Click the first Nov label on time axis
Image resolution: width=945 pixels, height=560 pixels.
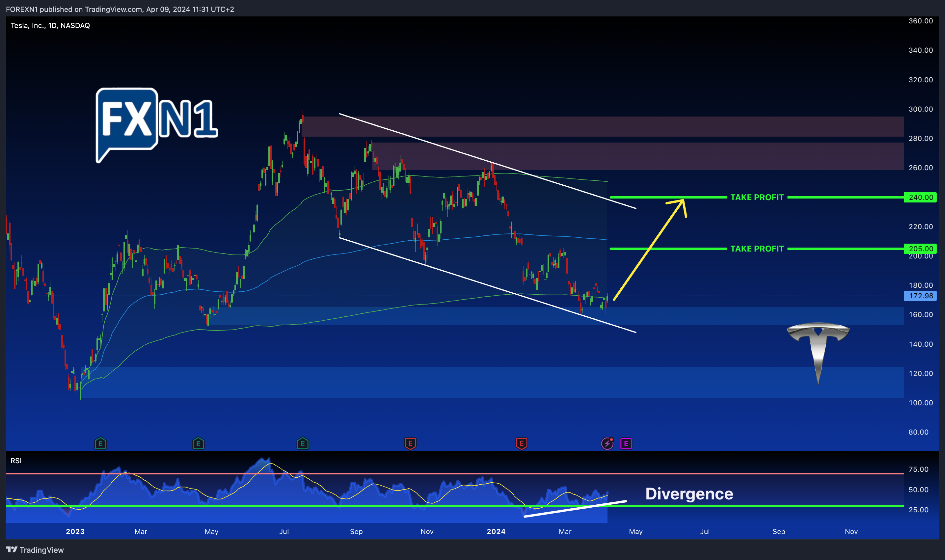tap(427, 531)
